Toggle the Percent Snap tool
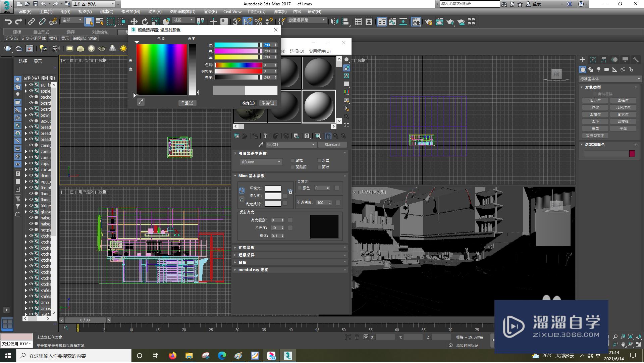Screen dimensions: 644x363 [258, 22]
